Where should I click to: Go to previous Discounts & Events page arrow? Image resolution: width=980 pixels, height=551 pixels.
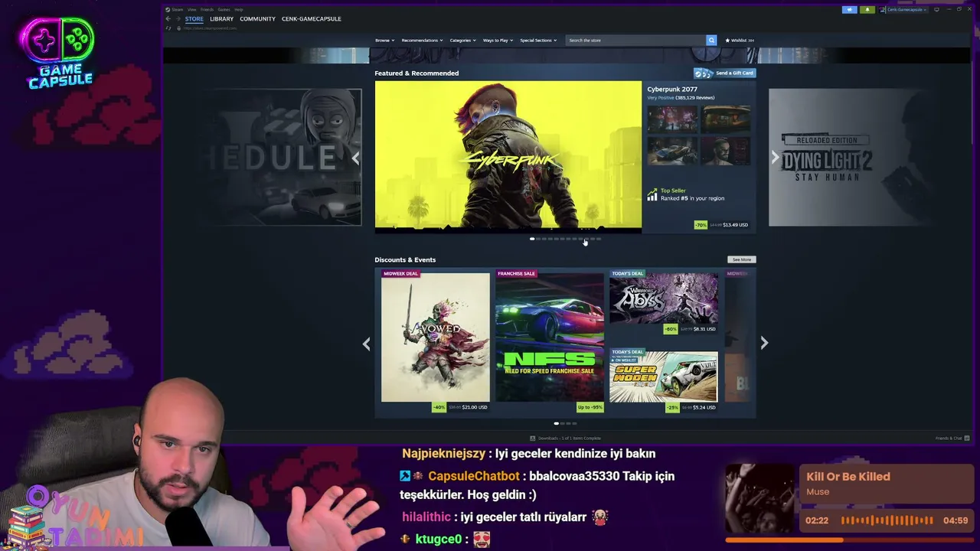tap(366, 344)
